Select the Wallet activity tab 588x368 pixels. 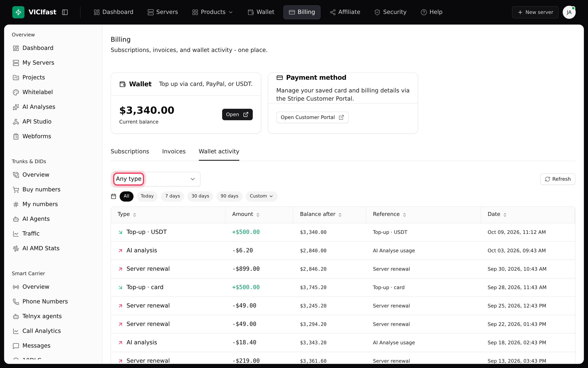pos(219,151)
